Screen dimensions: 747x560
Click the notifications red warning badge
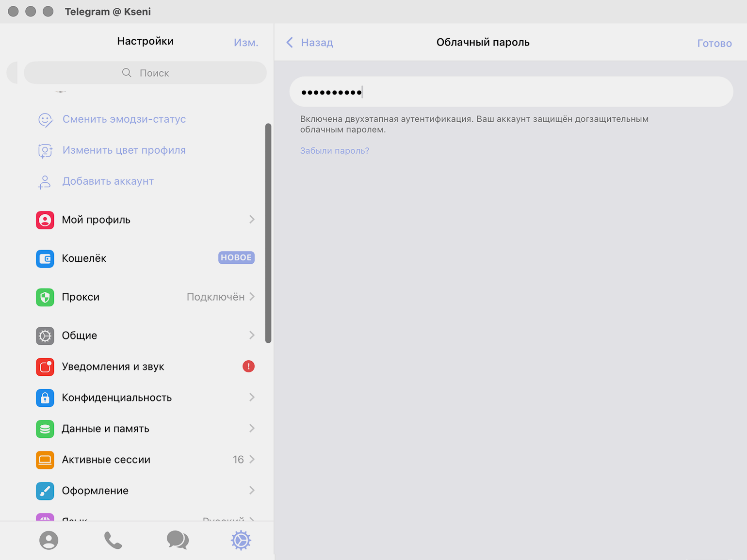click(248, 367)
